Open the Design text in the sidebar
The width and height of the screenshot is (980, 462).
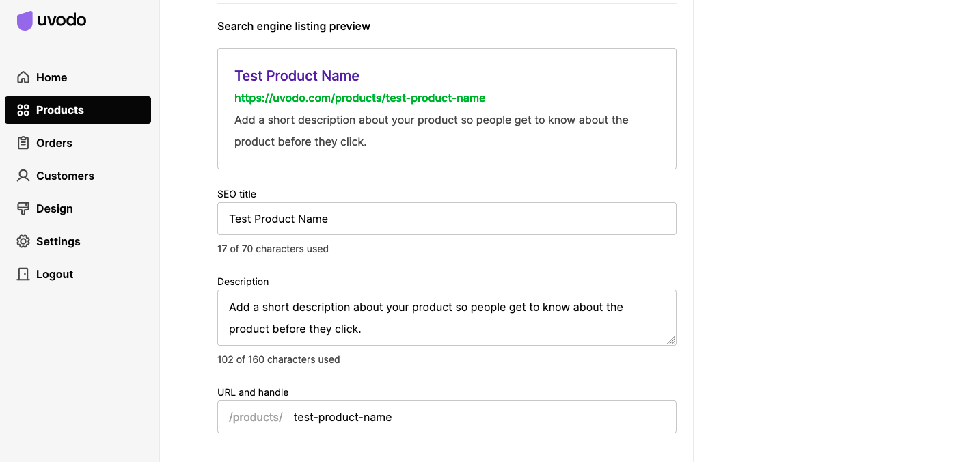coord(54,208)
